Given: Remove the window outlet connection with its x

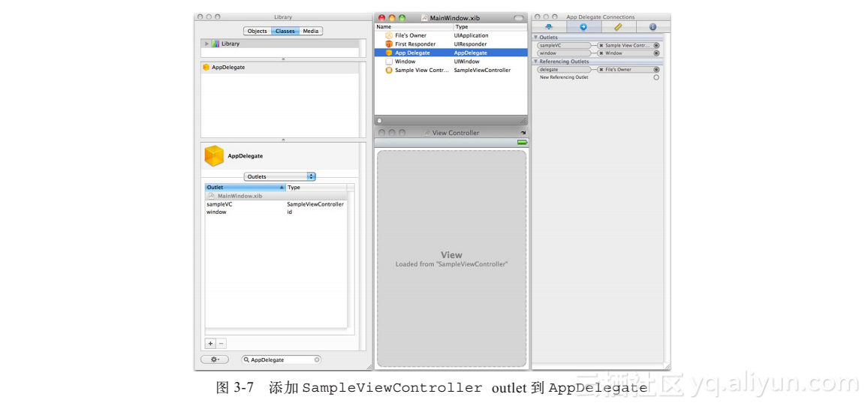Looking at the screenshot, I should [601, 53].
